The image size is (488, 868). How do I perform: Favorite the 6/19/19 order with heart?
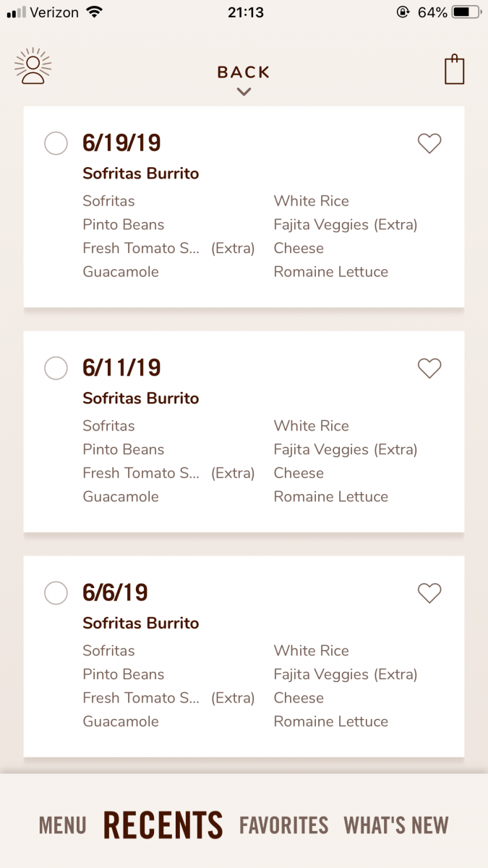[x=429, y=144]
